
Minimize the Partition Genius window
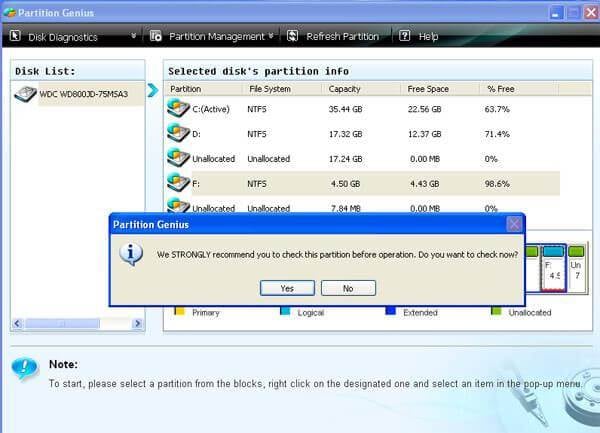(556, 13)
